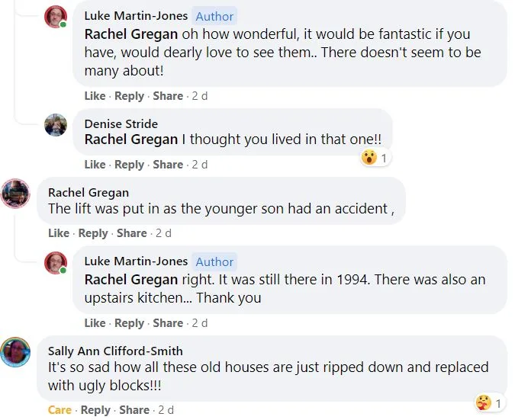Toggle the Care reaction on Sally's comment

click(x=60, y=410)
